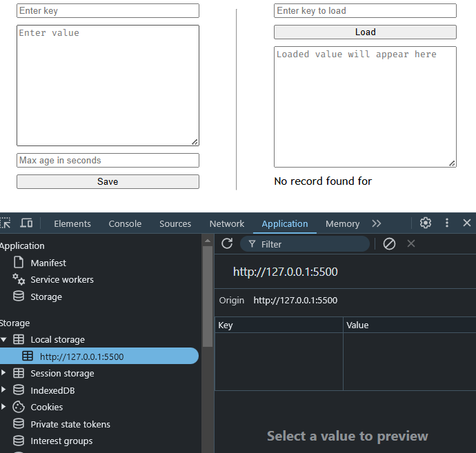Open the DevTools three-dot customize menu

tap(447, 223)
